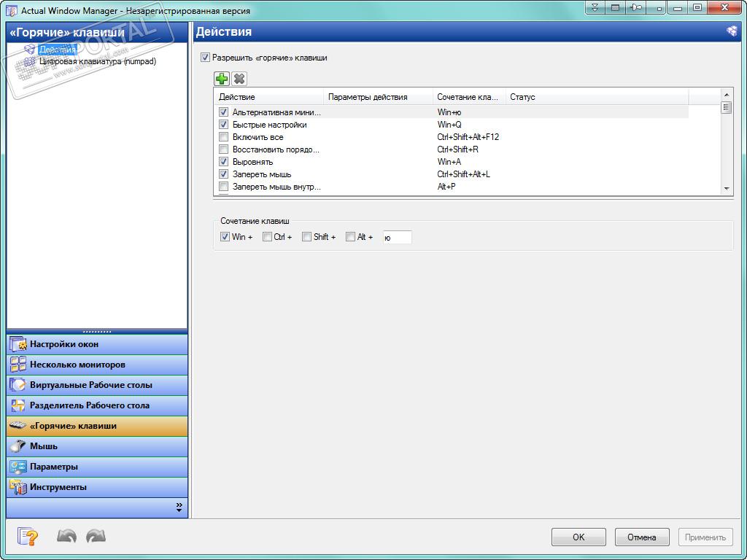Expand sidebar options chevron below Инструменты
Viewport: 747px width, 560px height.
[x=179, y=507]
